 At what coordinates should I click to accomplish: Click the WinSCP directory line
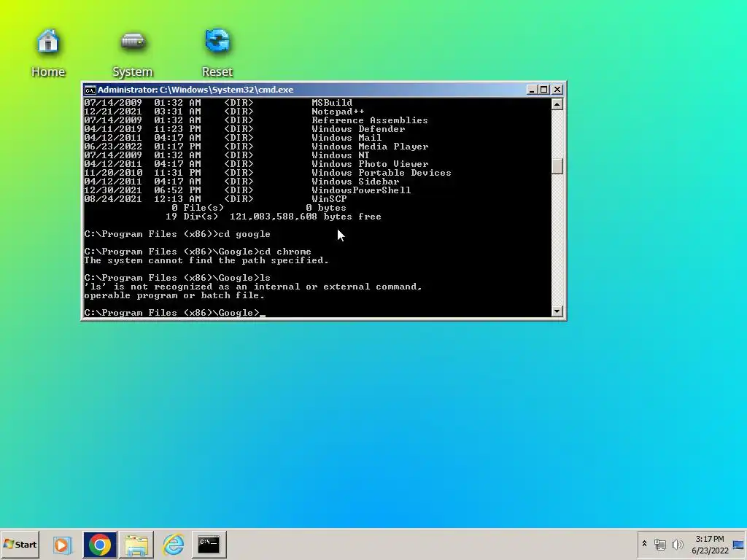pyautogui.click(x=215, y=199)
